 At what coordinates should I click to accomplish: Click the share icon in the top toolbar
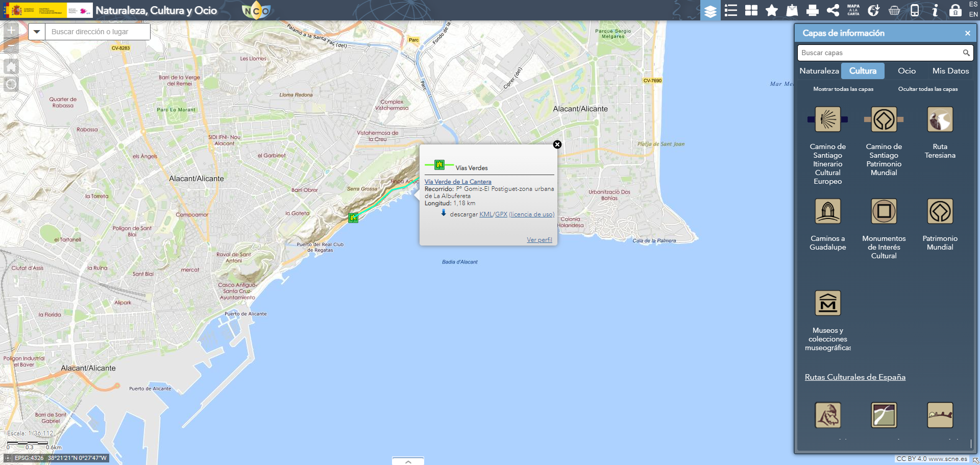833,10
